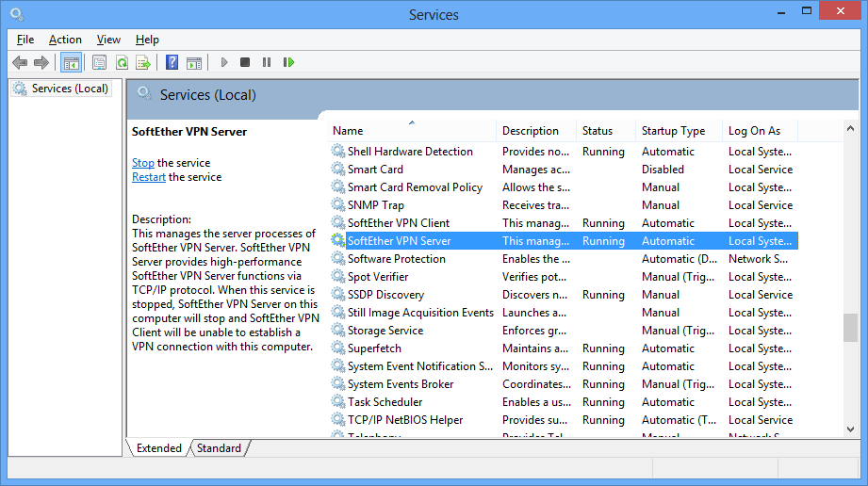Click the Refresh toolbar icon
Viewport: 868px width, 486px height.
[122, 62]
